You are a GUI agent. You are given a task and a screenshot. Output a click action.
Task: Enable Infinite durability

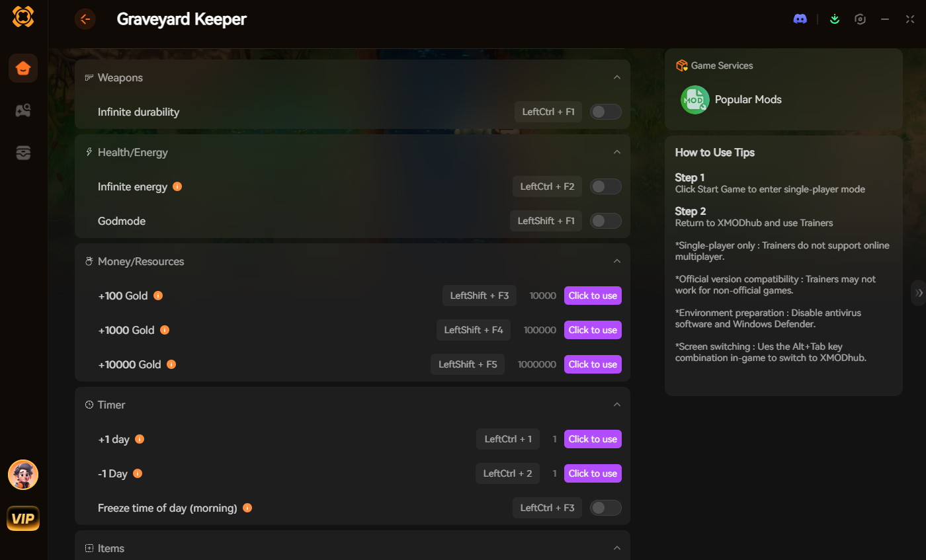pyautogui.click(x=605, y=112)
